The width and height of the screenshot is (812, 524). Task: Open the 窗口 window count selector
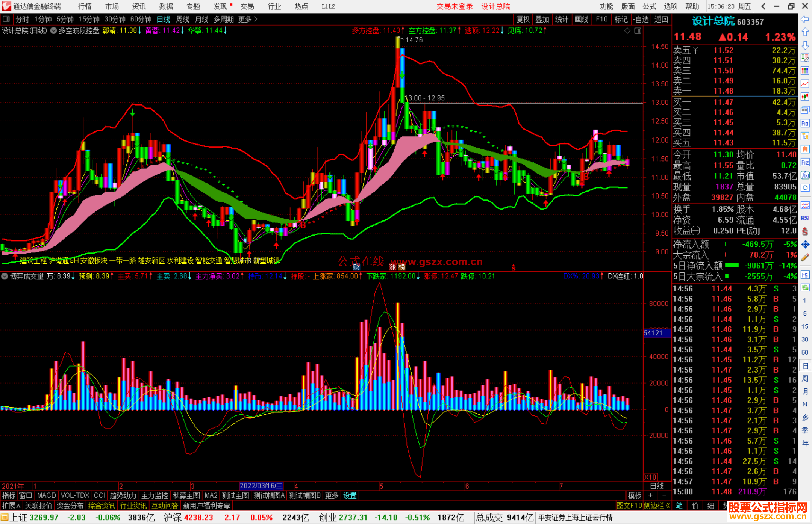click(x=26, y=495)
